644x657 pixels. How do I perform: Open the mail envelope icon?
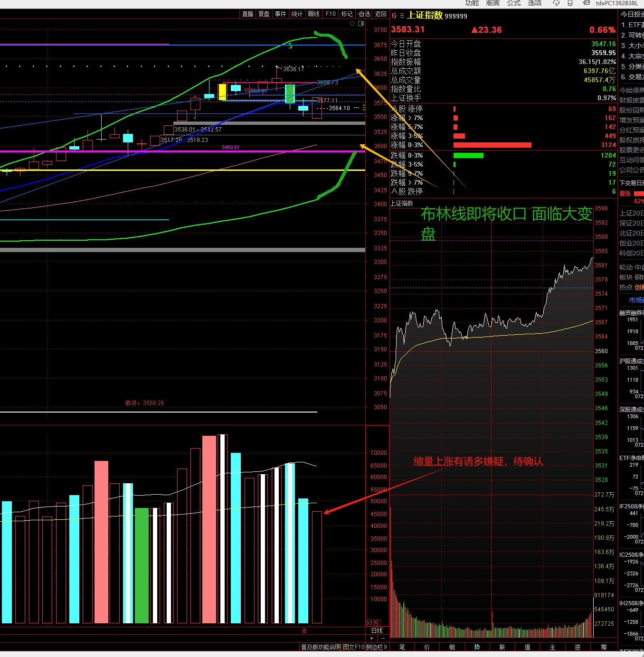[587, 3]
